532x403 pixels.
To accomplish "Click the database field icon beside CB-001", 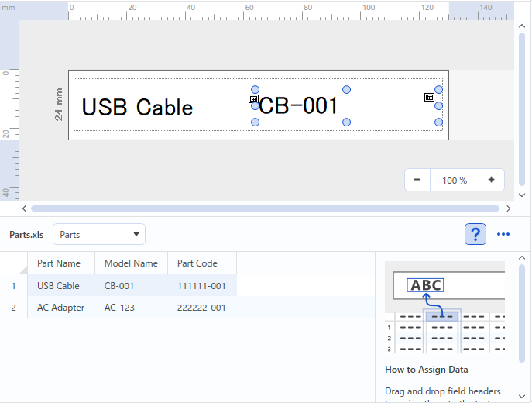I will click(x=253, y=99).
